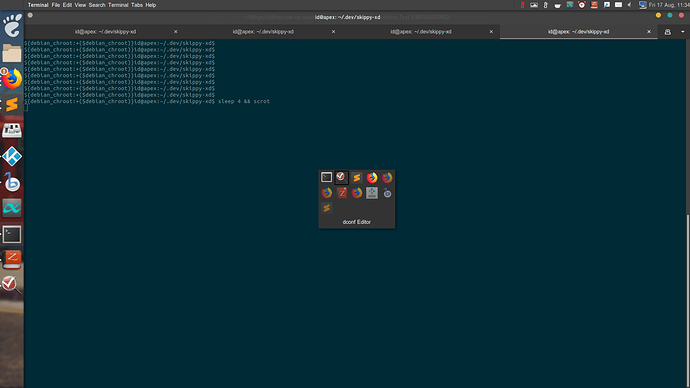Choose the bright Firefox icon in the switcher
Viewport: 690px width, 388px height.
(x=372, y=177)
